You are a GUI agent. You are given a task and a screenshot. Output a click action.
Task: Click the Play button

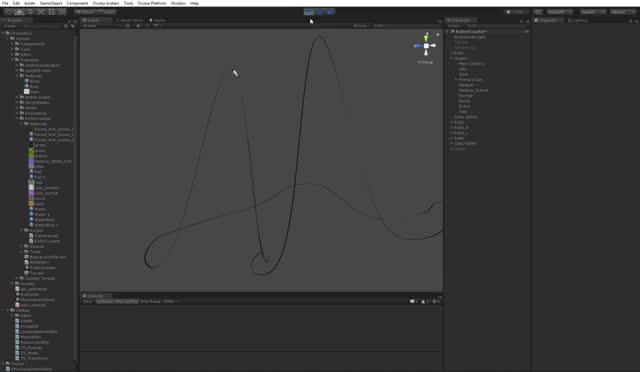pyautogui.click(x=309, y=12)
